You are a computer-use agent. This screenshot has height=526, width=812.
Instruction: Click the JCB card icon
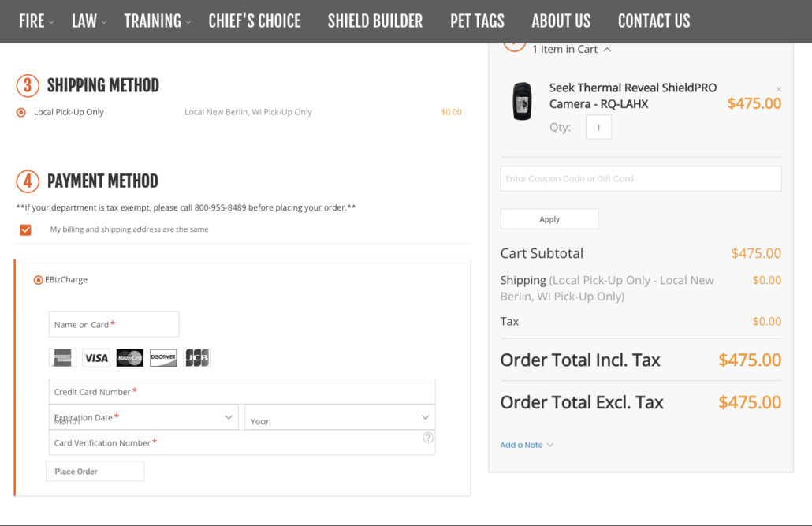tap(197, 357)
